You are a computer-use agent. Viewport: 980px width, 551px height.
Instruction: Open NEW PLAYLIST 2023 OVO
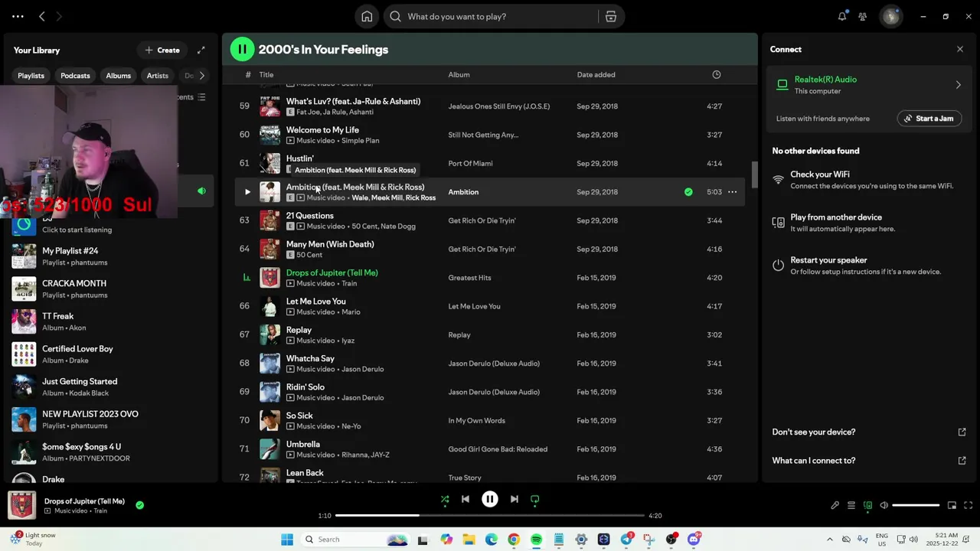109,419
